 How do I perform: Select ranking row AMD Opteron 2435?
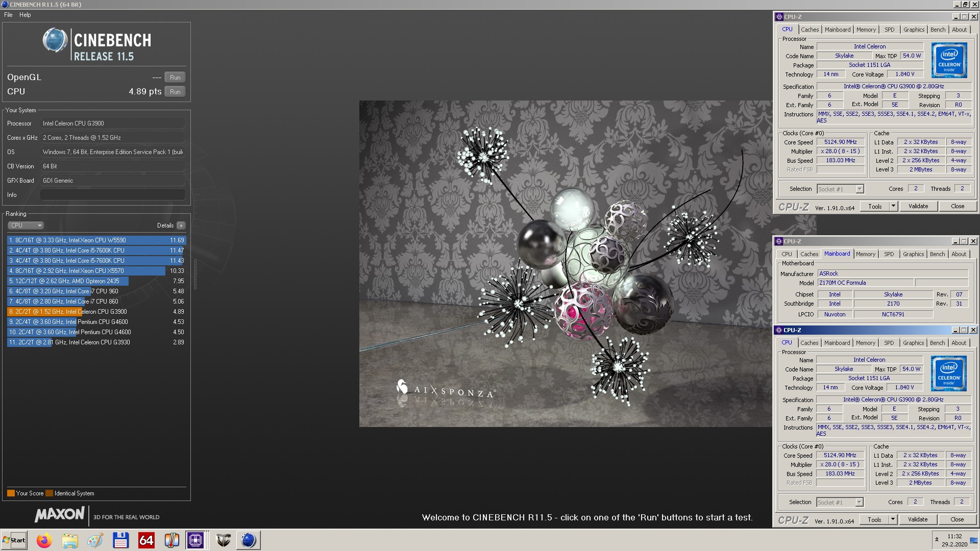point(96,281)
